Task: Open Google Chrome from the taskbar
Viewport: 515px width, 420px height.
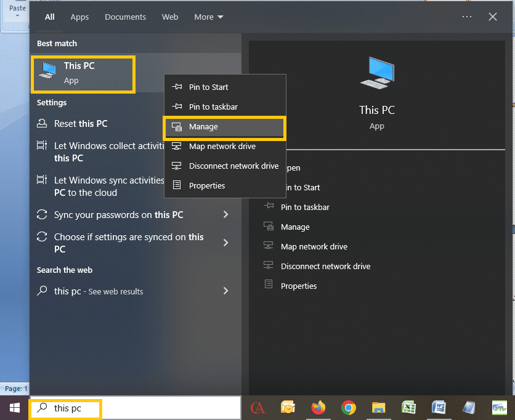Action: pyautogui.click(x=349, y=408)
